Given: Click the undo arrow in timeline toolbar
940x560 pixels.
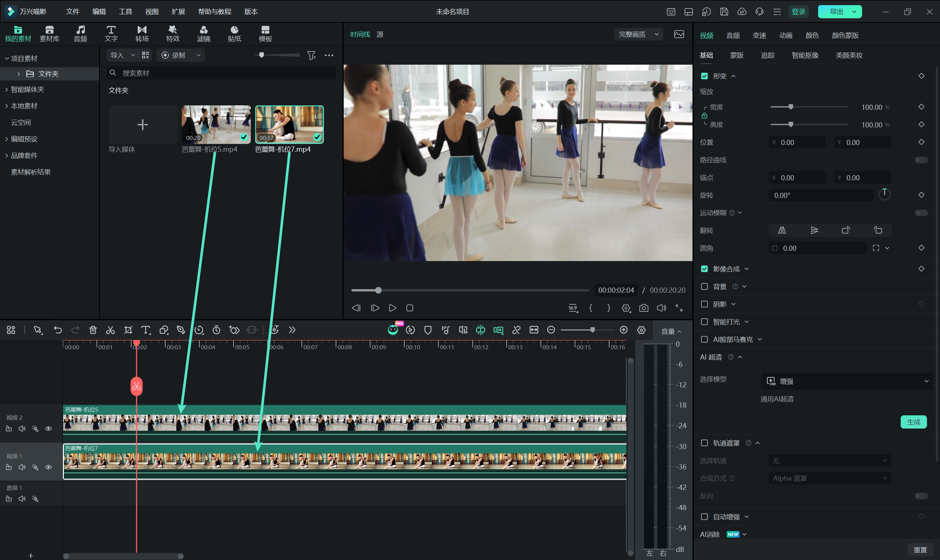Looking at the screenshot, I should pyautogui.click(x=58, y=330).
